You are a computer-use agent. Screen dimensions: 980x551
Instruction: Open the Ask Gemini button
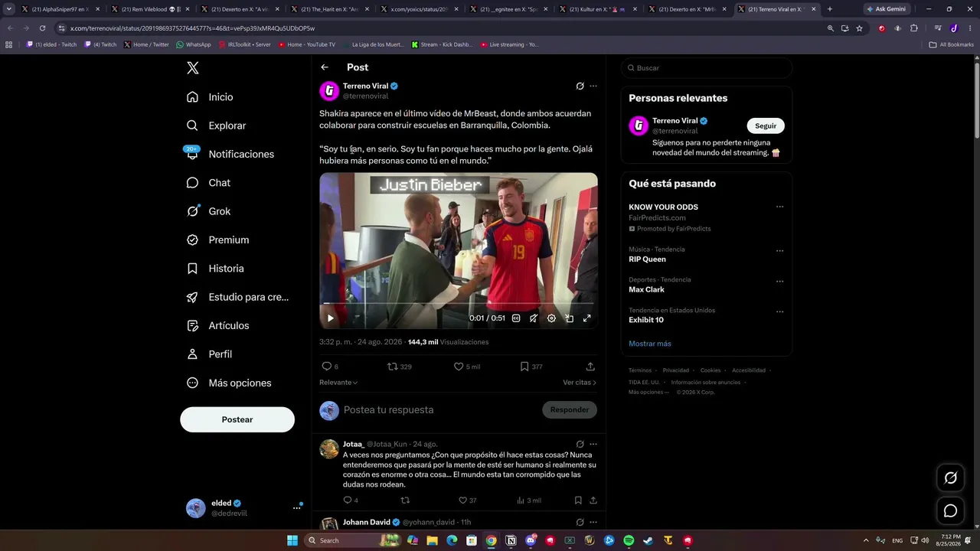[887, 9]
